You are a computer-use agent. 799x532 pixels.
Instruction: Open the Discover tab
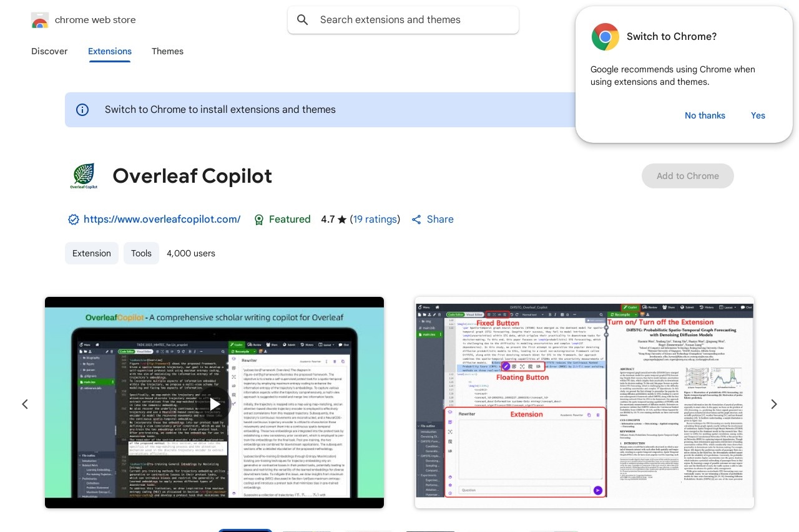pyautogui.click(x=49, y=51)
